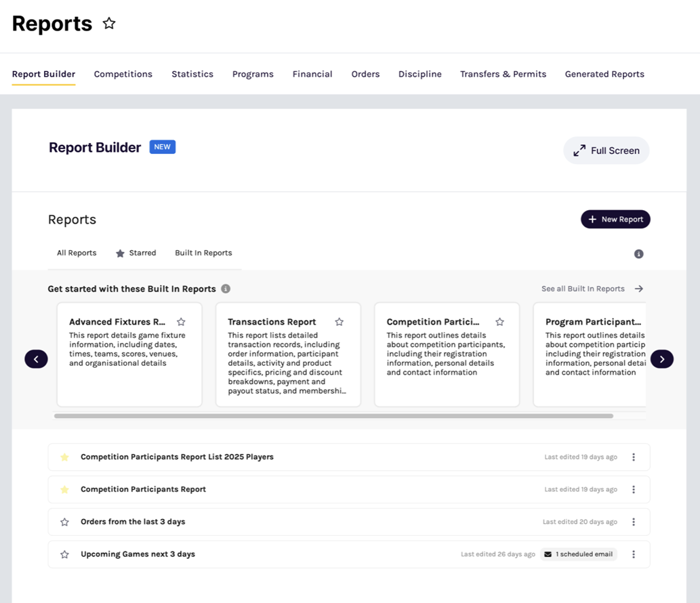This screenshot has width=700, height=603.
Task: Star the Transactions Report card
Action: pos(339,322)
